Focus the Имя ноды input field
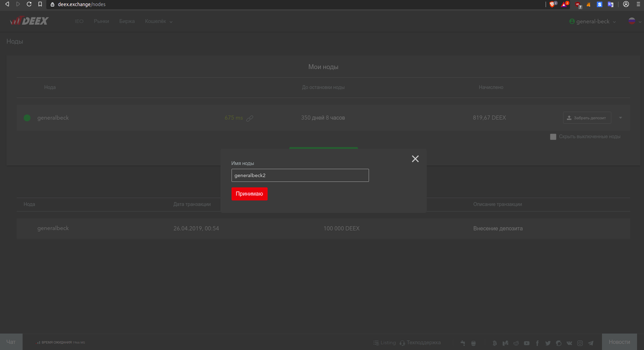644x350 pixels. 300,175
